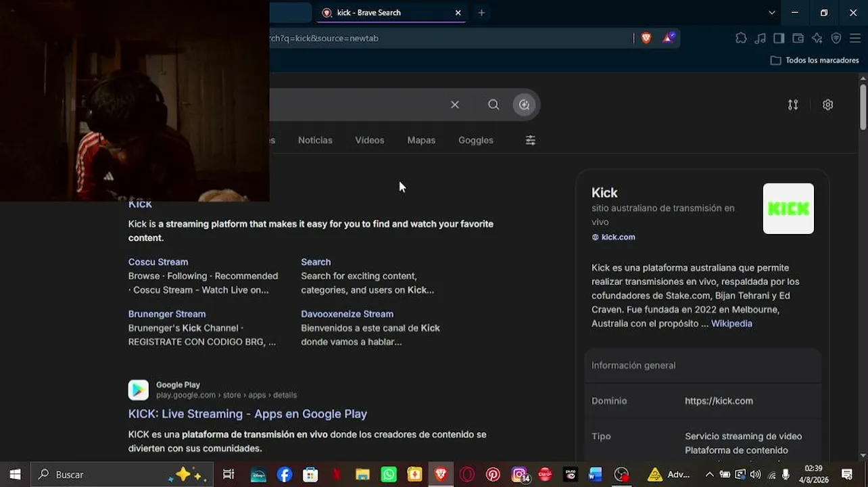Open Brave Search settings gear
868x487 pixels.
point(828,105)
